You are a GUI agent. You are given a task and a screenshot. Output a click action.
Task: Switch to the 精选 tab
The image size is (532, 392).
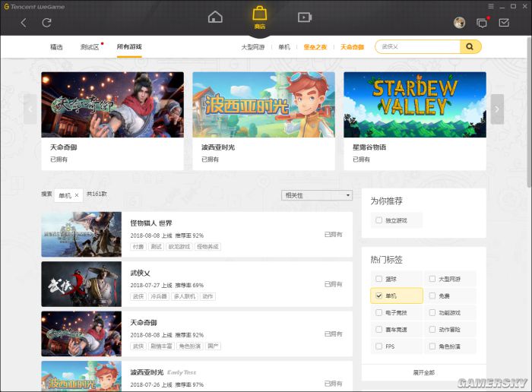click(x=56, y=47)
